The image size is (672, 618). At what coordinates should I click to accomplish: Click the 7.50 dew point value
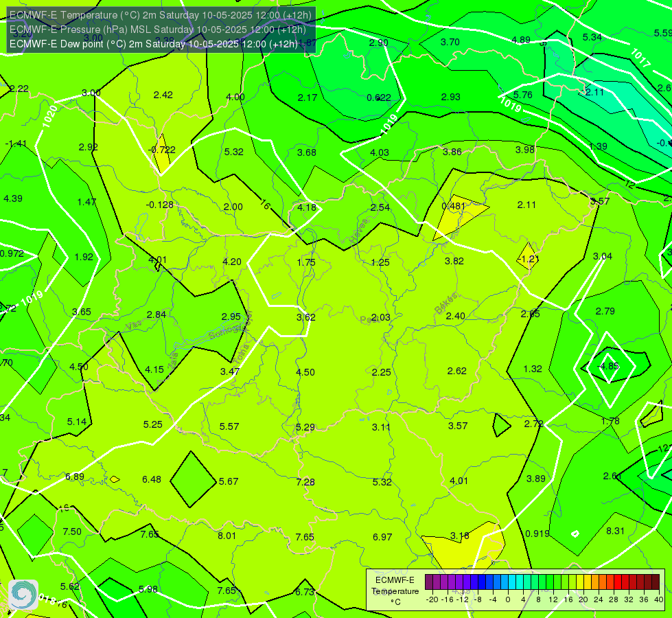pos(72,531)
